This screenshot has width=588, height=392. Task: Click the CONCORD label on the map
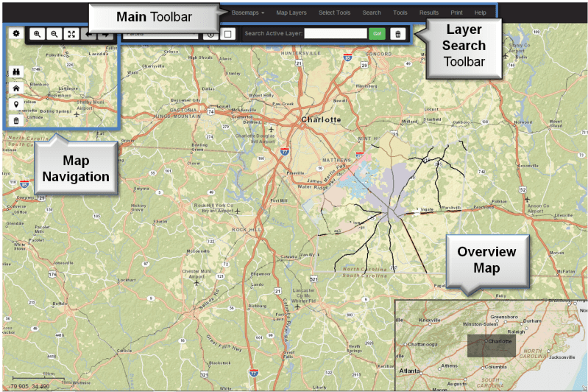point(378,54)
